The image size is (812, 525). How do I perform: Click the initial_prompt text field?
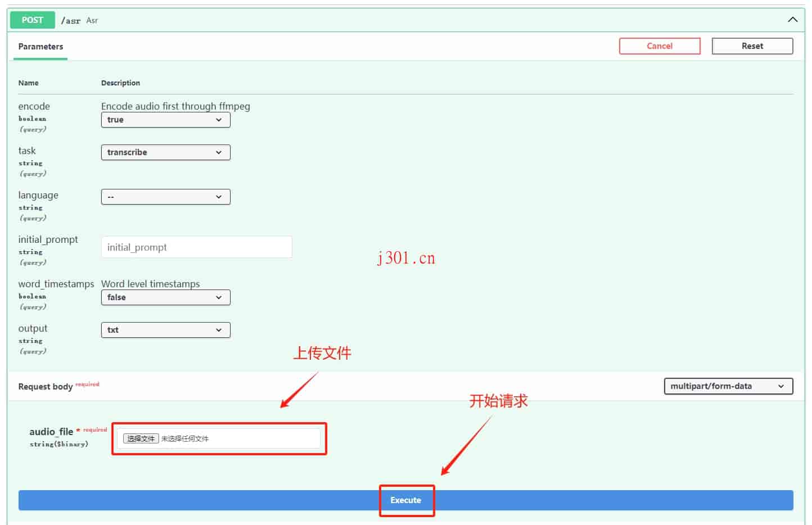196,247
